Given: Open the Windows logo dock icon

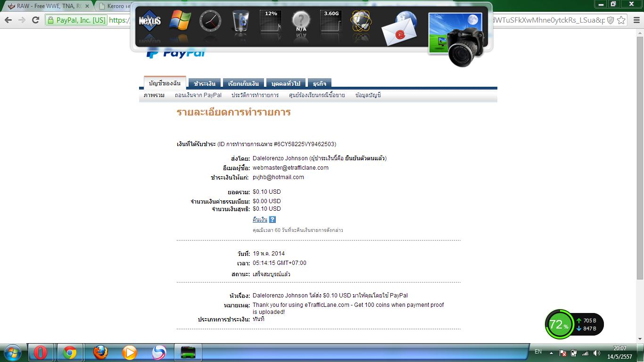Looking at the screenshot, I should click(180, 21).
